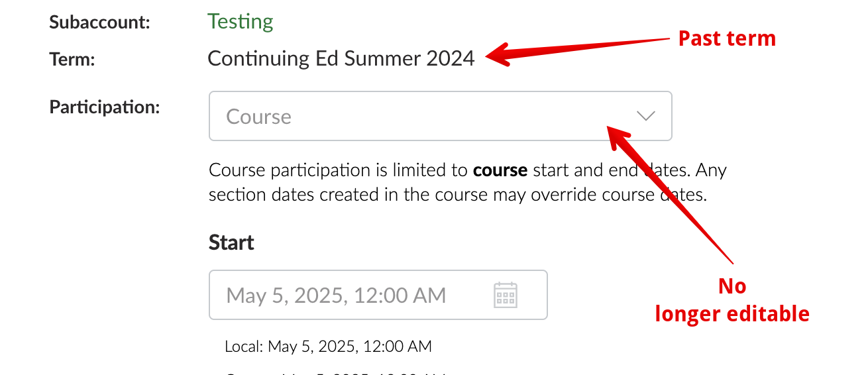Image resolution: width=868 pixels, height=375 pixels.
Task: Open the Testing subaccount link
Action: [240, 21]
